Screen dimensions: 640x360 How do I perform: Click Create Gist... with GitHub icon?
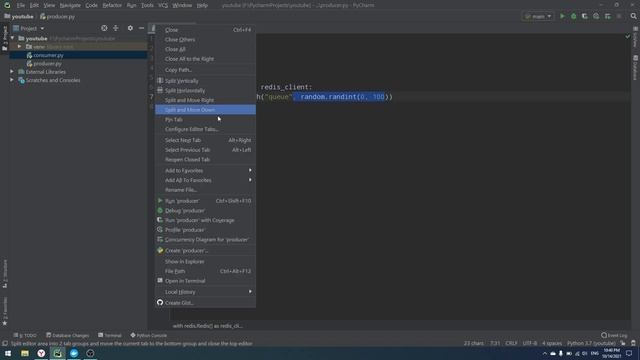pos(205,303)
